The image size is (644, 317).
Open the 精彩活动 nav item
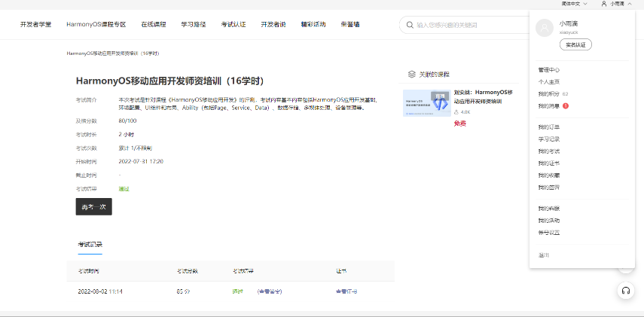313,25
